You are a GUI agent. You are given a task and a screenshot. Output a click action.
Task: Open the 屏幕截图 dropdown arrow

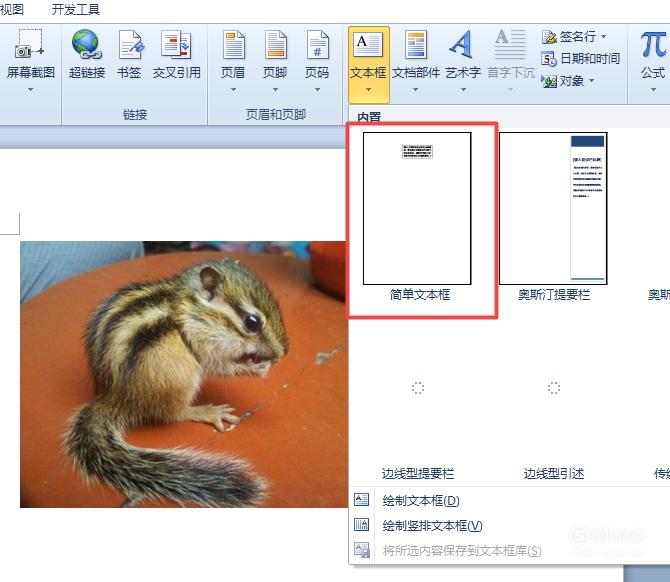(30, 90)
